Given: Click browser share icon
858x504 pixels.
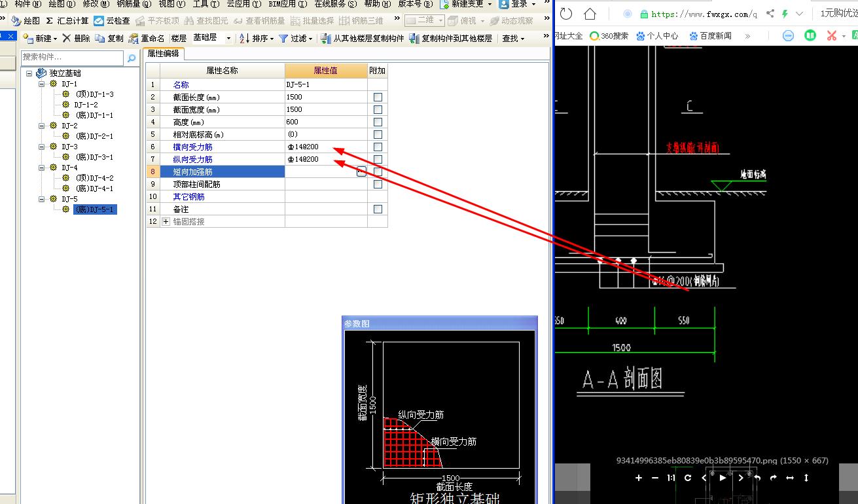Looking at the screenshot, I should click(770, 14).
